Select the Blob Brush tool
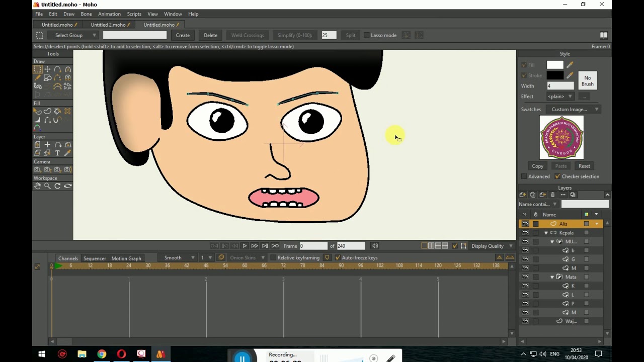The image size is (644, 362). coord(37,86)
